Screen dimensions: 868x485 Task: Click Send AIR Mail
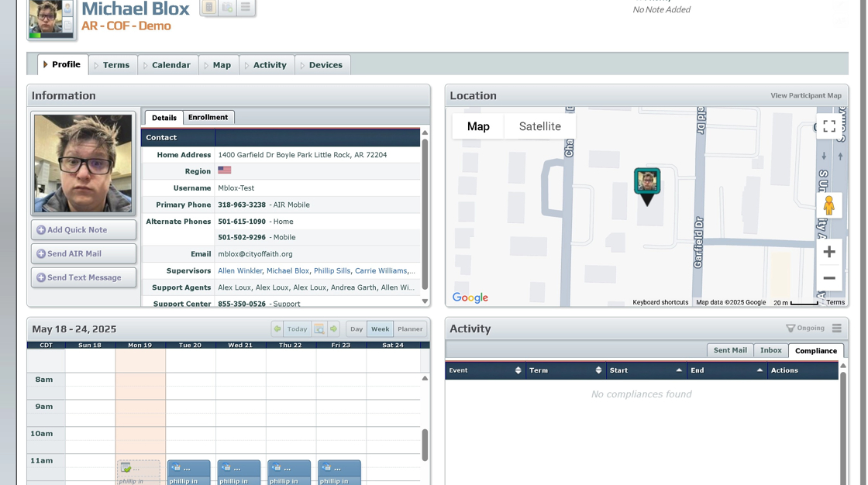pos(84,253)
